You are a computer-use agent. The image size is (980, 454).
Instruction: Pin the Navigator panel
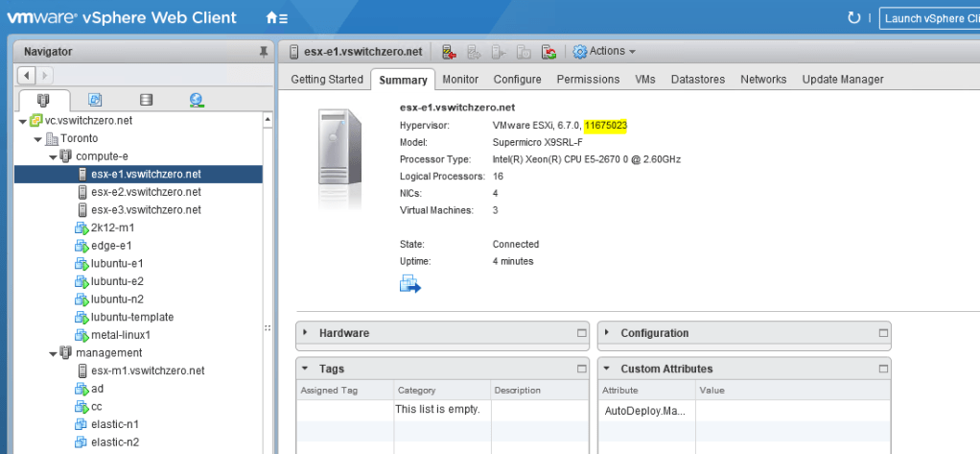pyautogui.click(x=264, y=52)
